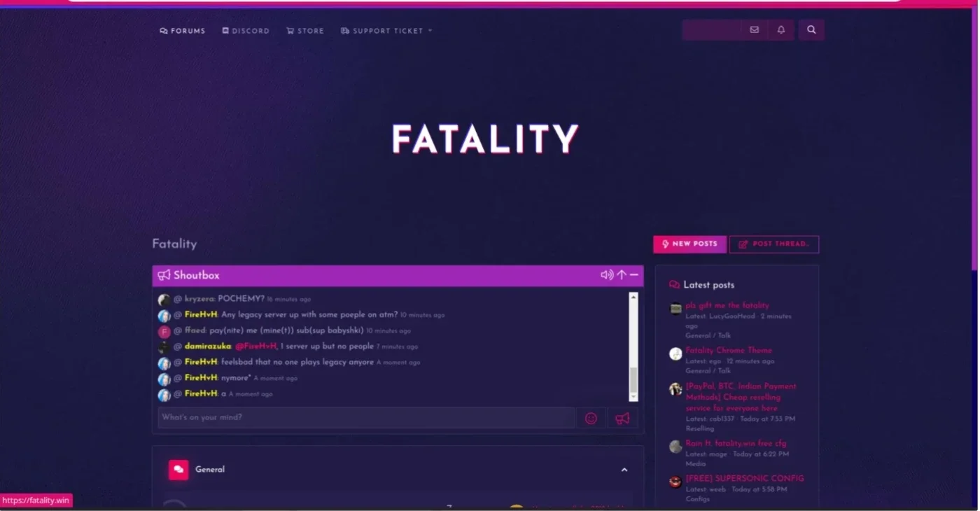Click the search magnifier icon
The width and height of the screenshot is (980, 511).
811,30
